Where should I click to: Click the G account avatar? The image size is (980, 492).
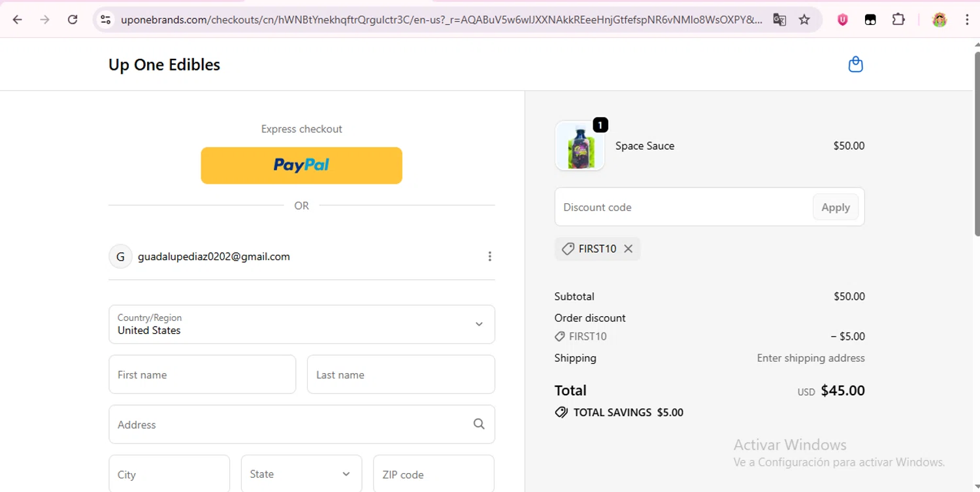pos(120,257)
